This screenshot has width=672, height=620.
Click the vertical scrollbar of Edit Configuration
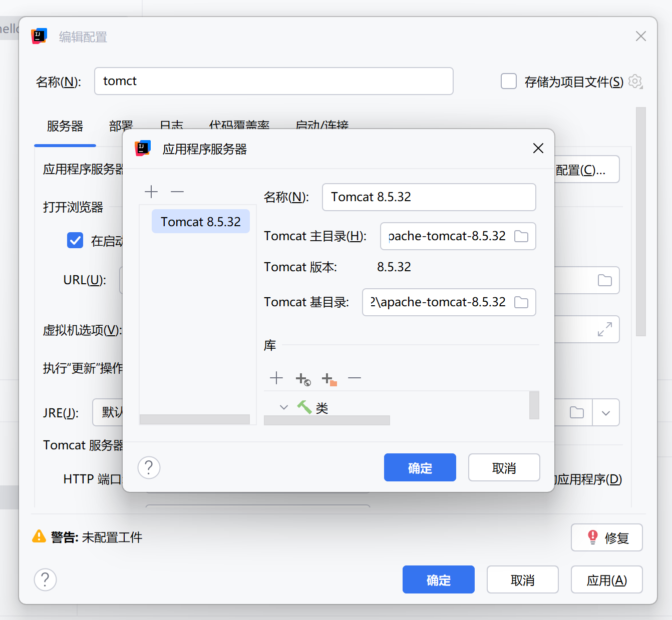(x=641, y=221)
